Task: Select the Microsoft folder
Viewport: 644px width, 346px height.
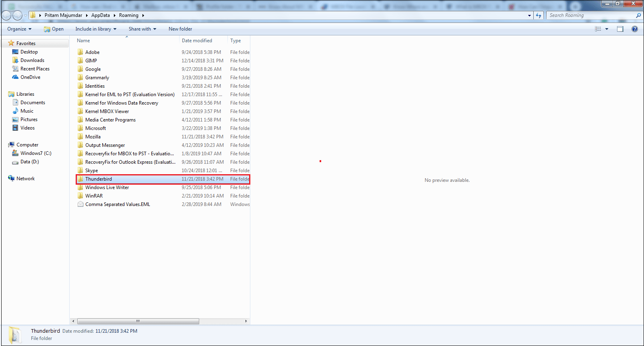Action: 95,128
